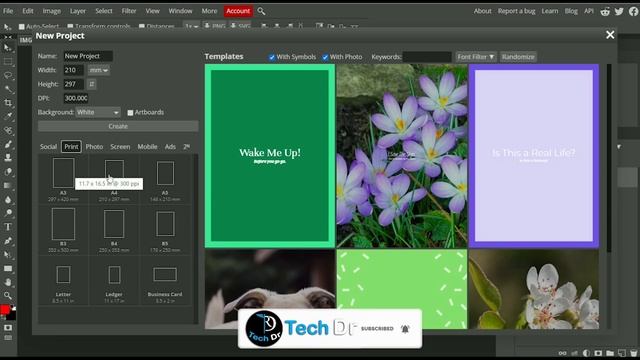Screen dimensions: 640x360
Task: Select the Gradient tool
Action: point(8,186)
